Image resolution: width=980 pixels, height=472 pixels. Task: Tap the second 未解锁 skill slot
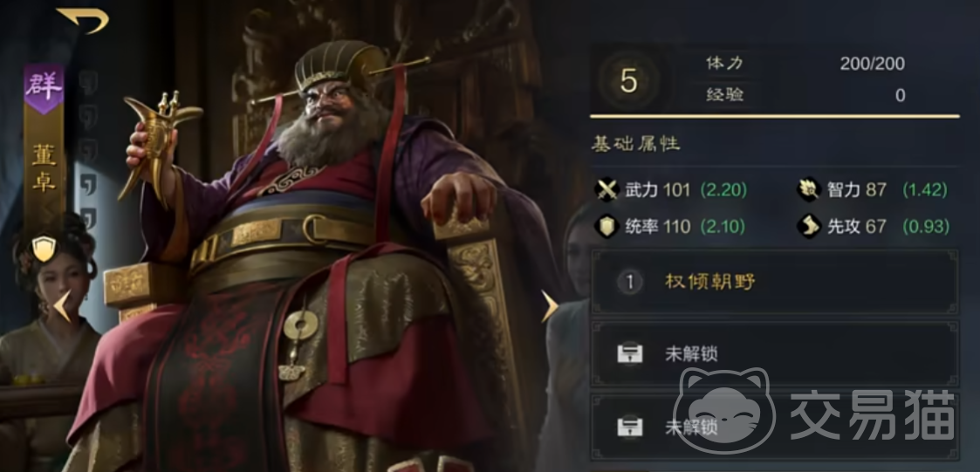(x=774, y=428)
